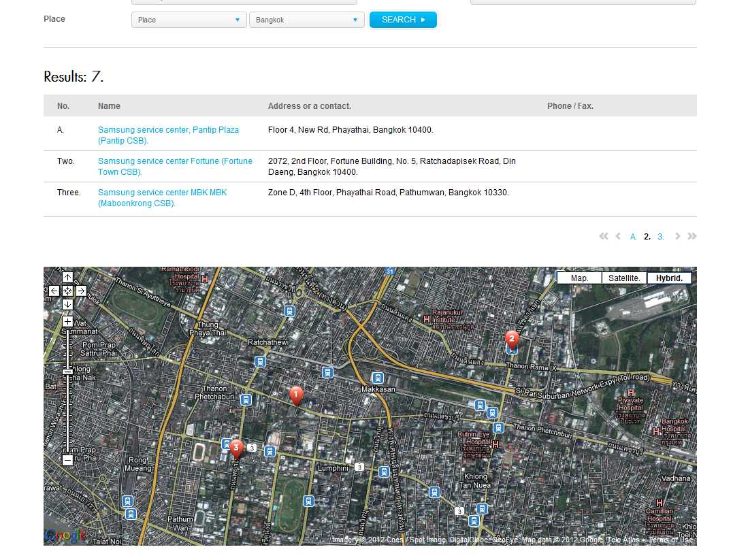Click the map recenter icon between arrows

coord(67,291)
